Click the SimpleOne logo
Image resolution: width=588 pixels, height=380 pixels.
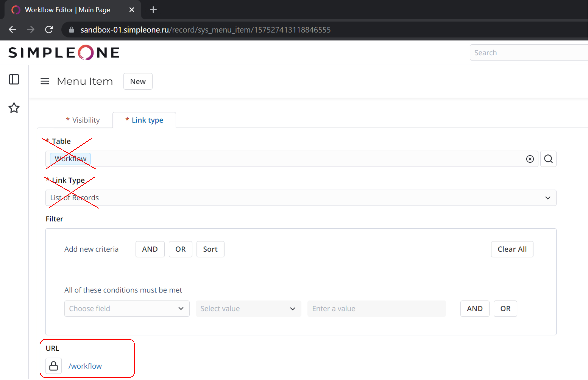click(64, 53)
